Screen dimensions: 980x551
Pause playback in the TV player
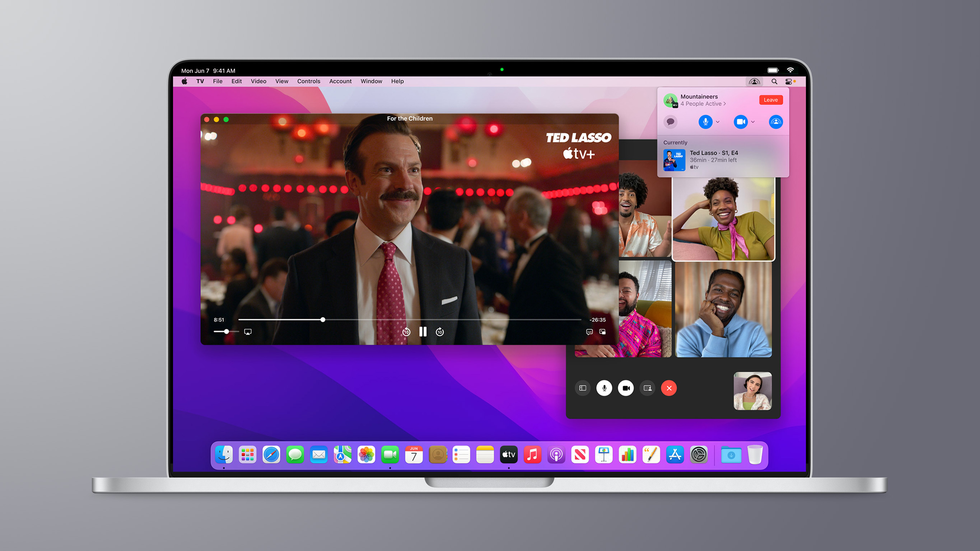(x=423, y=331)
